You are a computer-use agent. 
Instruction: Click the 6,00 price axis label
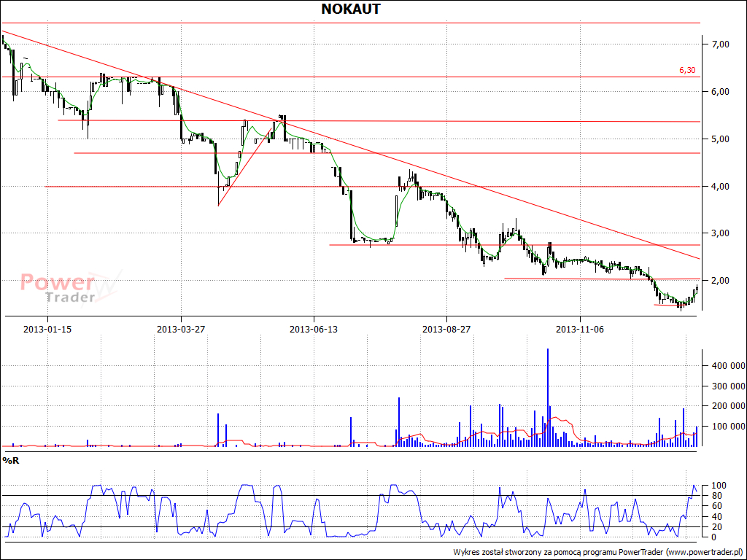(720, 91)
